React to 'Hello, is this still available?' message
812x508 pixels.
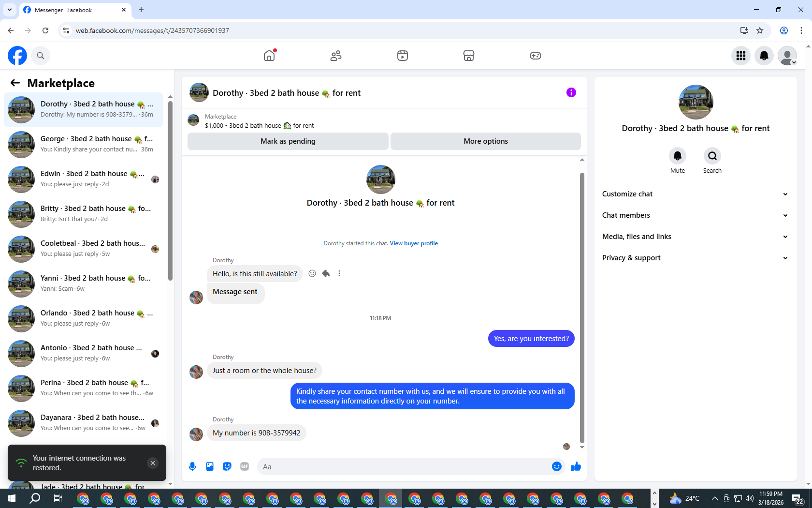pos(312,273)
